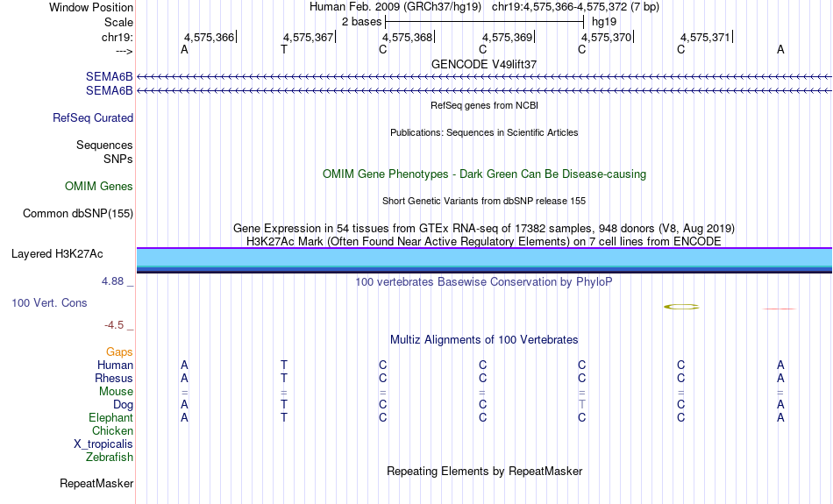This screenshot has width=833, height=504.
Task: Click the light blue H3K27Ac signal band
Action: [484, 258]
